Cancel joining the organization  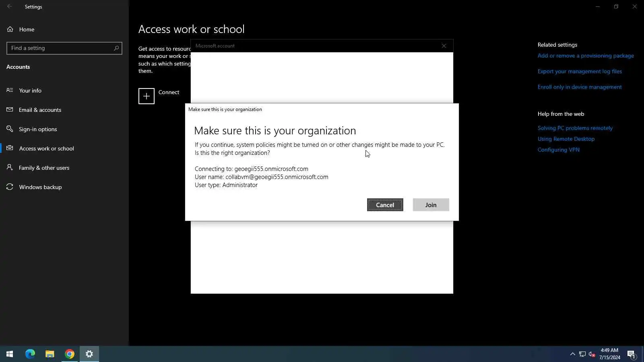[385, 205]
